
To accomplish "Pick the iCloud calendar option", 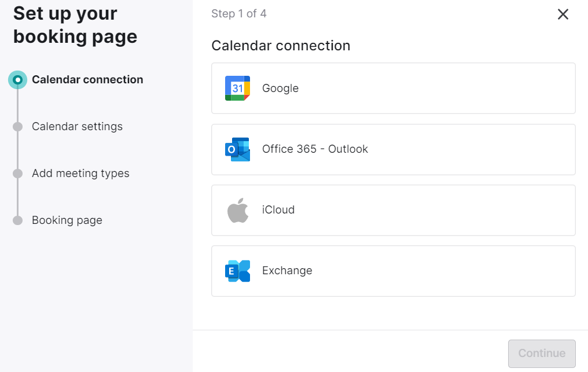I will click(394, 210).
